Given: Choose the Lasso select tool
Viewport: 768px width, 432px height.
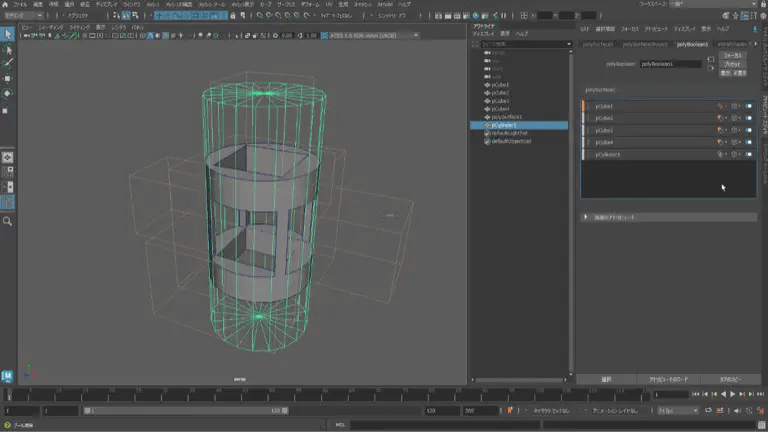Looking at the screenshot, I should coord(7,49).
